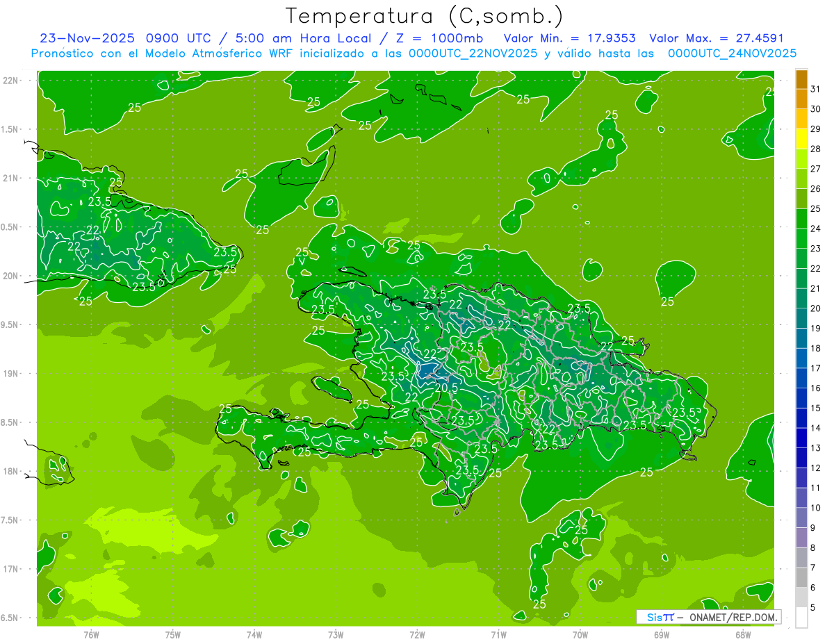Click the legend scale value 10
This screenshot has height=644, width=834.
point(815,508)
